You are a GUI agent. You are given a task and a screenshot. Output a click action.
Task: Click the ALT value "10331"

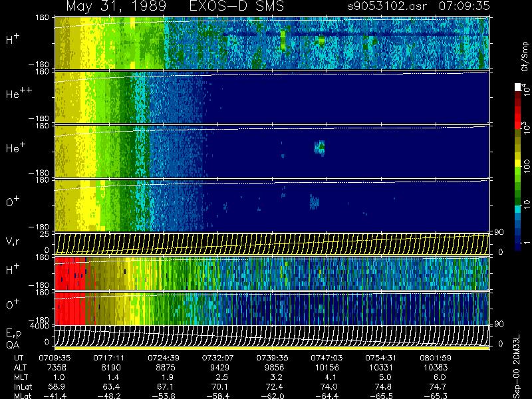(x=381, y=368)
